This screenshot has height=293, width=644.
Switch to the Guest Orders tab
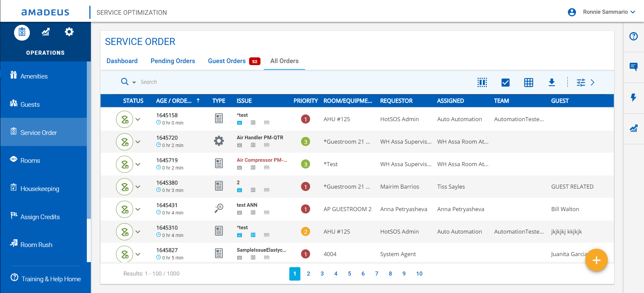click(227, 61)
